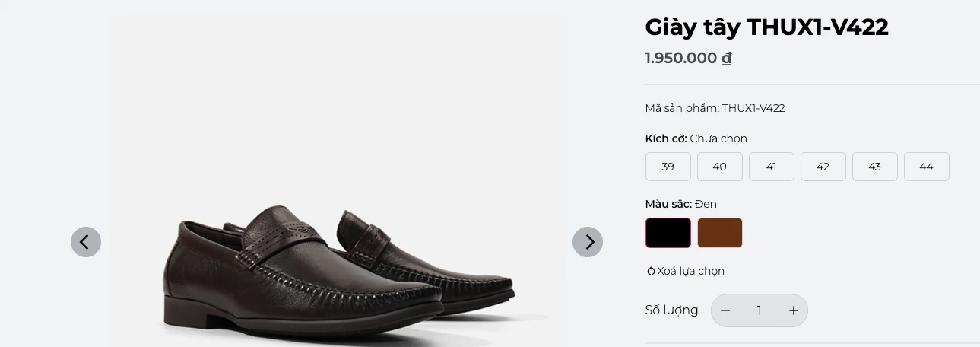Focus the quantity number field

[x=759, y=310]
